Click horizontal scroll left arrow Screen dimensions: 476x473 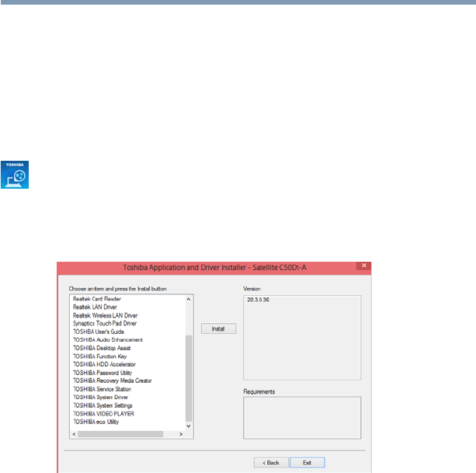[x=74, y=434]
